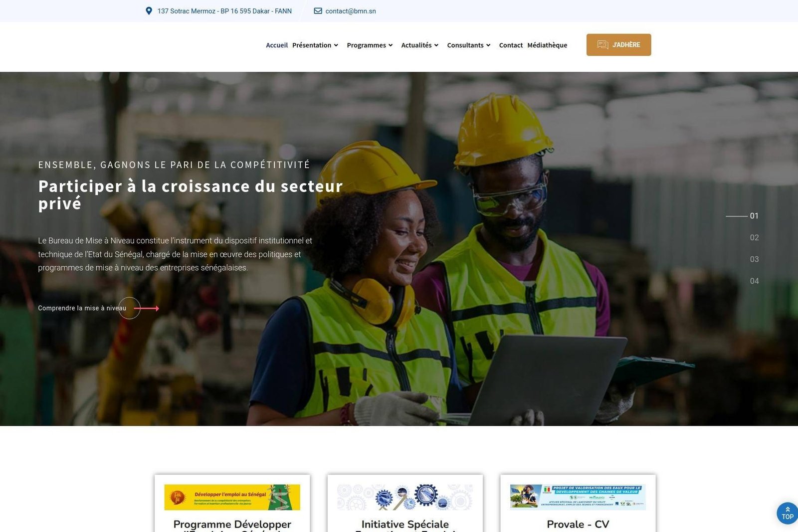Select the Contact menu link
This screenshot has width=798, height=532.
(511, 45)
